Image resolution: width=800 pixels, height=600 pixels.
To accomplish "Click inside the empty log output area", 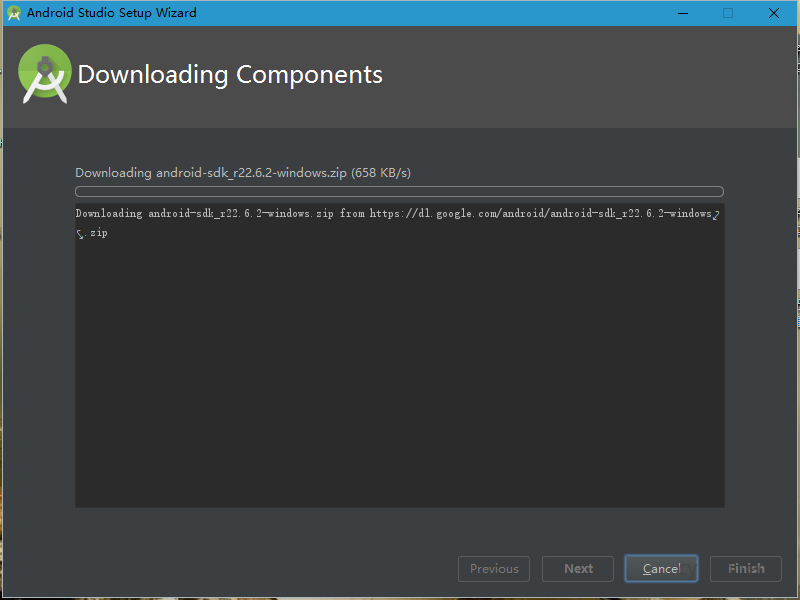I will point(399,380).
